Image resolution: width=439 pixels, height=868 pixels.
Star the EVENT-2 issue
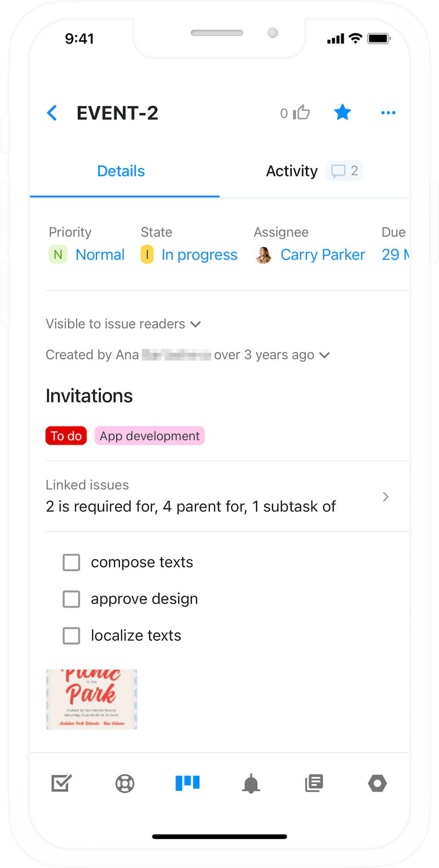click(x=342, y=112)
